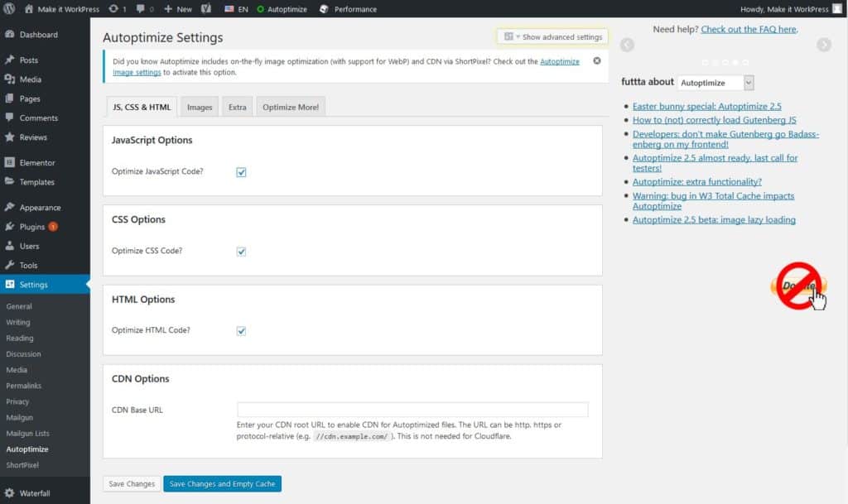The width and height of the screenshot is (848, 504).
Task: Open the Autoptimize green status menu
Action: (x=282, y=8)
